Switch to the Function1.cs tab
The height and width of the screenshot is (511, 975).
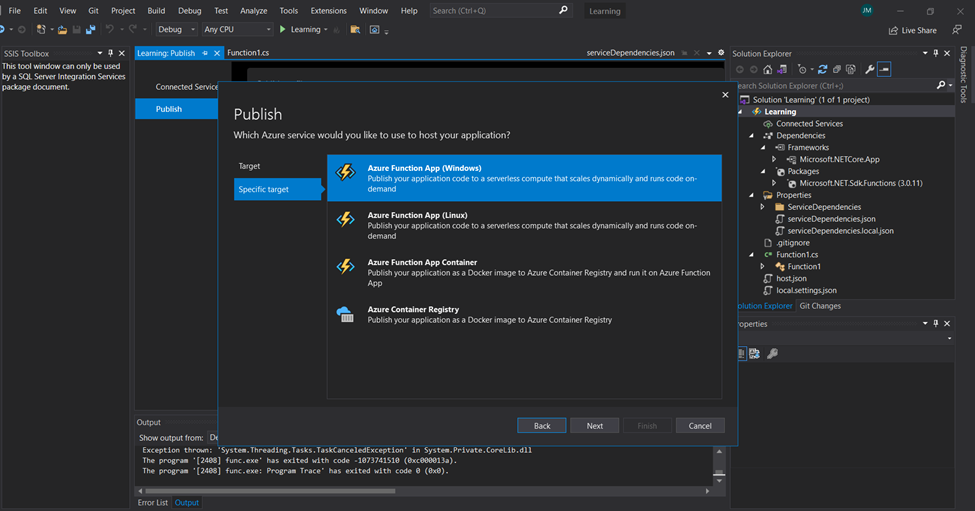click(x=248, y=53)
